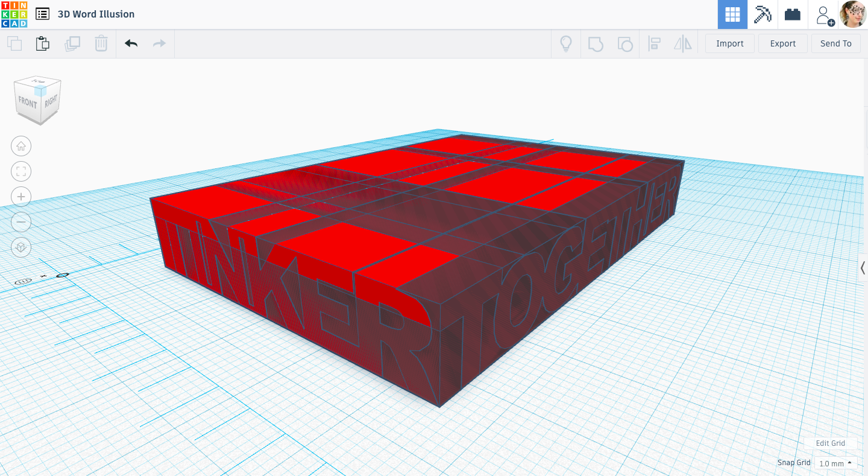Switch to Bricks mode
This screenshot has width=868, height=476.
[793, 14]
